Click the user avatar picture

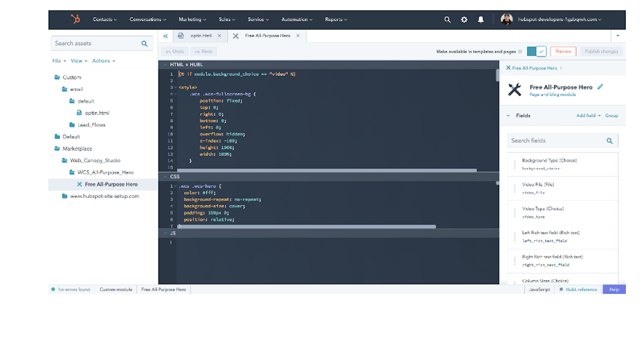[x=506, y=19]
